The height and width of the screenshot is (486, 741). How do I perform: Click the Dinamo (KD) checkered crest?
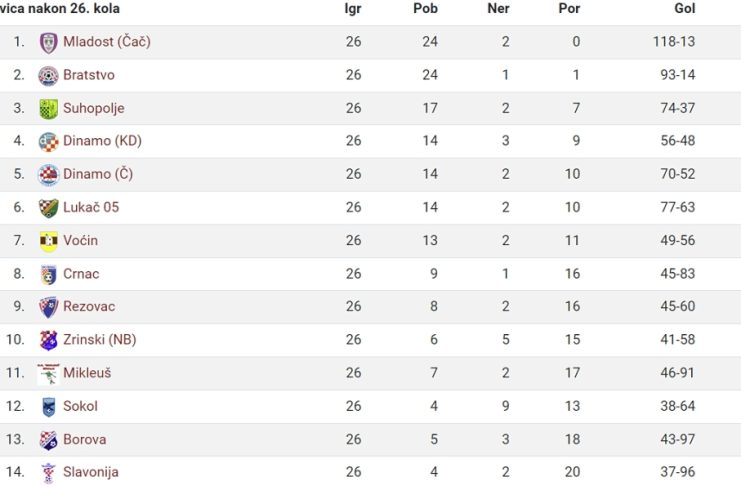(48, 142)
